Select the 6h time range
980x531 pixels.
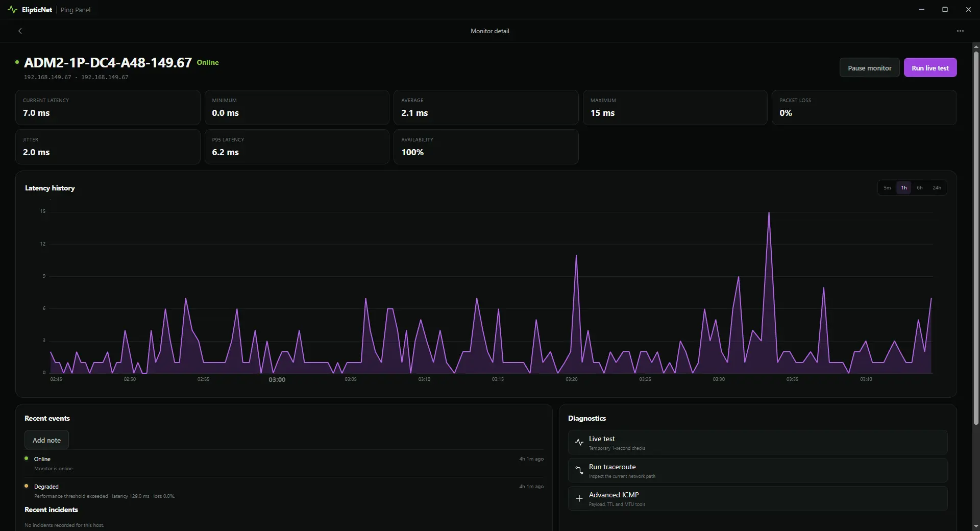pyautogui.click(x=920, y=188)
